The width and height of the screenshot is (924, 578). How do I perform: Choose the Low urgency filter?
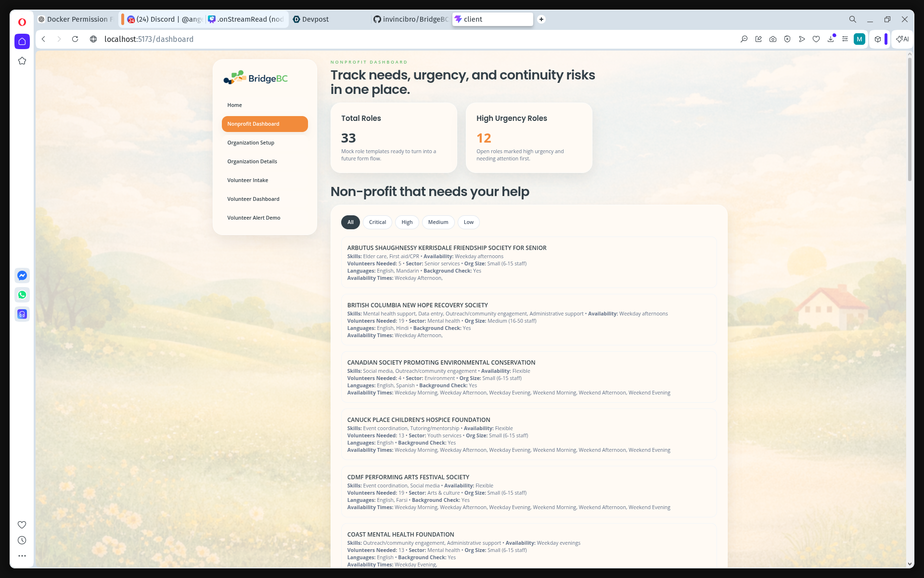(x=468, y=222)
